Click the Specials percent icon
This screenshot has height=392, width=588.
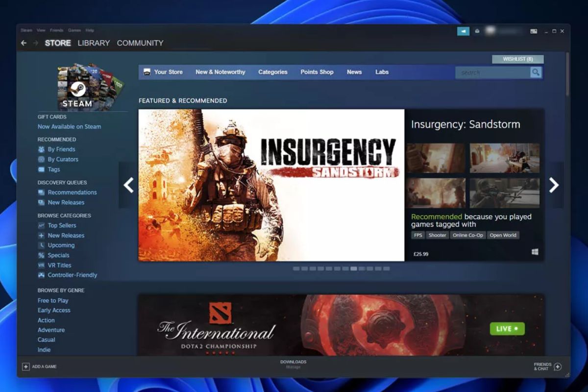click(41, 255)
